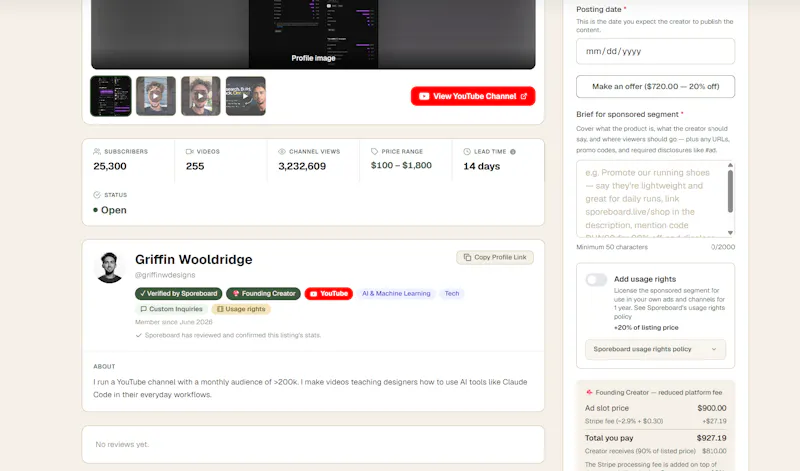Click the Founding Creator reduced fee icon
Image resolution: width=800 pixels, height=471 pixels.
tap(589, 392)
